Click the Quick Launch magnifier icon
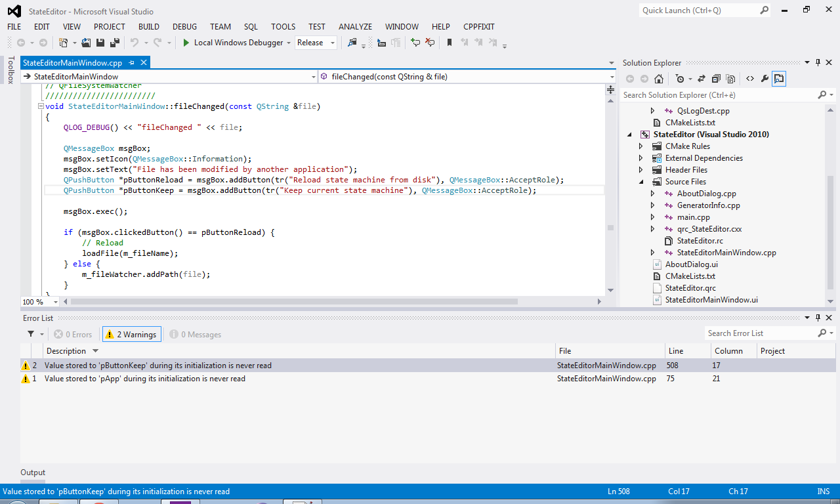 [x=765, y=10]
